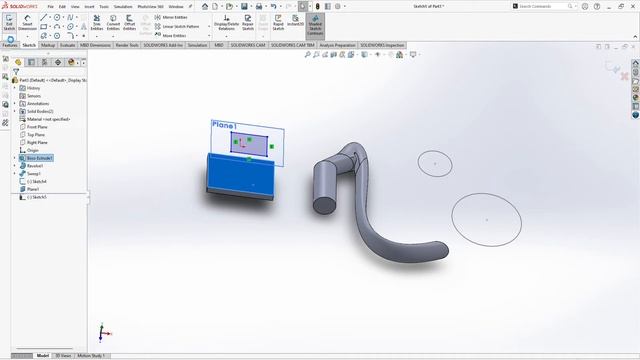Expand the Annotations tree node
This screenshot has width=640, height=360.
(15, 104)
